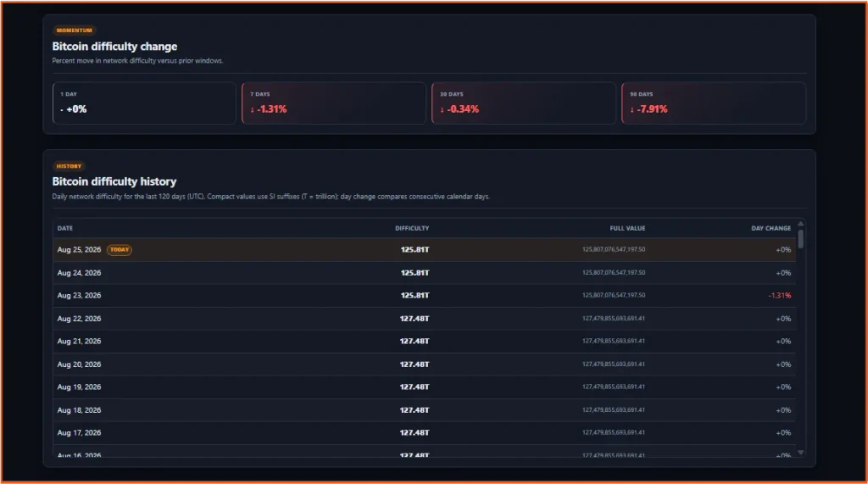
Task: Click 127.48T difficulty in Aug 21 row
Action: [x=414, y=342]
